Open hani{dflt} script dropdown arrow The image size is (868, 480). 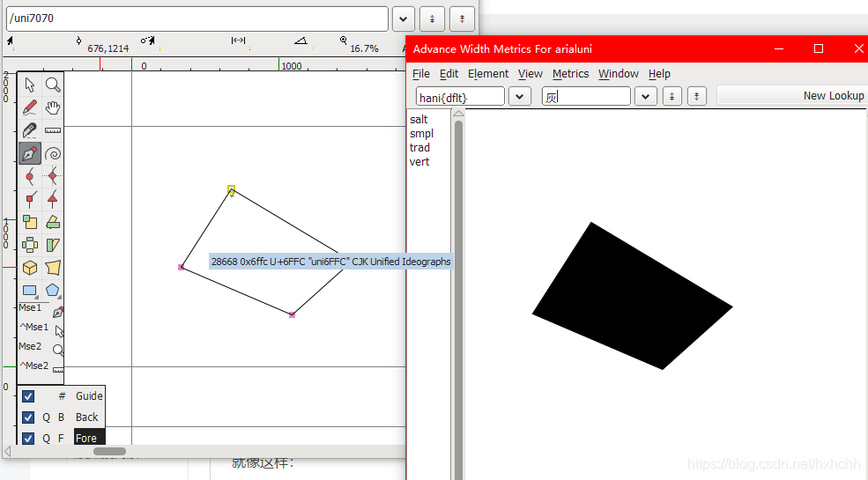pyautogui.click(x=520, y=97)
